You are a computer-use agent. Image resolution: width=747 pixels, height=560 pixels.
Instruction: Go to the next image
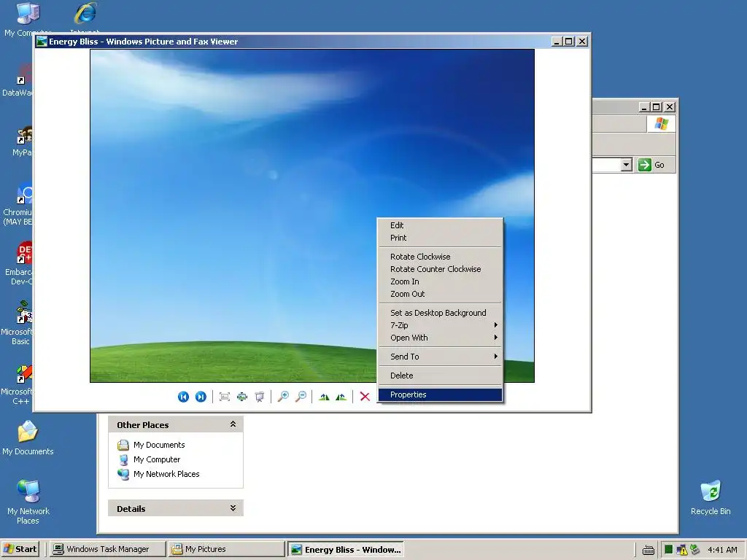point(201,397)
